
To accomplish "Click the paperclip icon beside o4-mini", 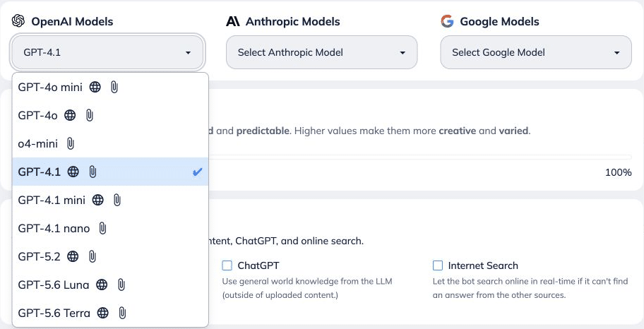I will (70, 144).
